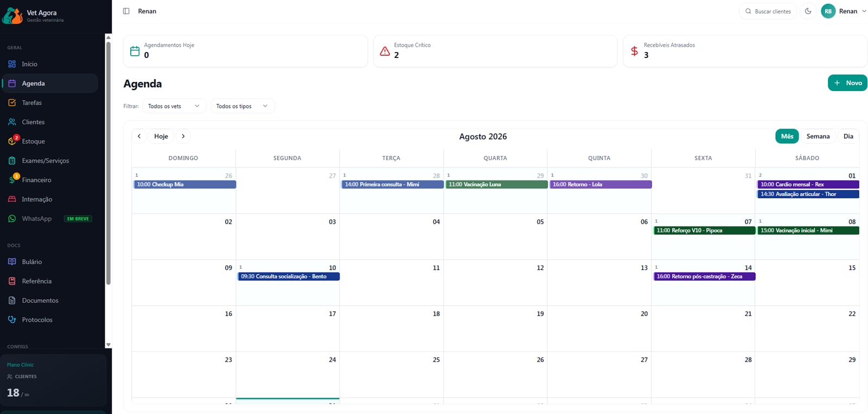
Task: Open Protocolos in the sidebar menu
Action: [50, 320]
